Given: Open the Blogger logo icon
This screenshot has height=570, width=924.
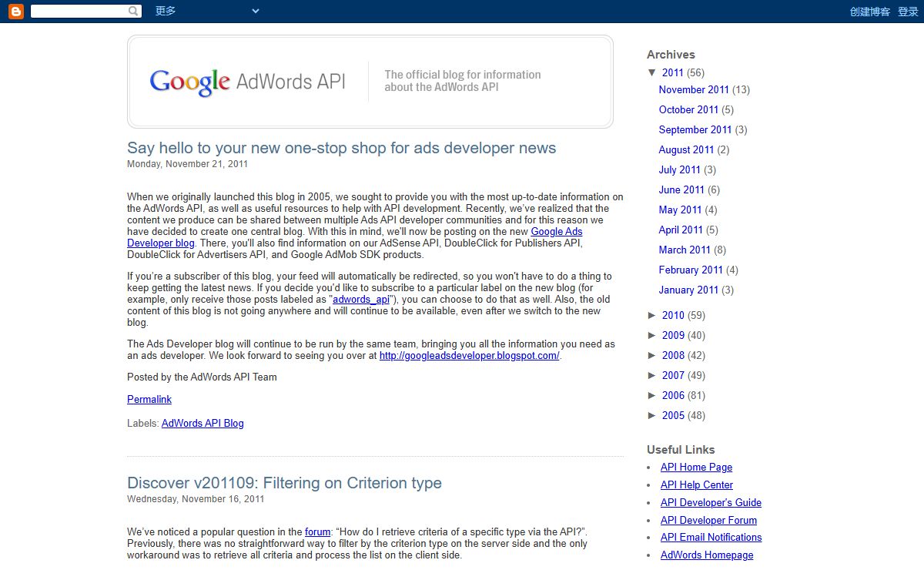Looking at the screenshot, I should click(15, 12).
